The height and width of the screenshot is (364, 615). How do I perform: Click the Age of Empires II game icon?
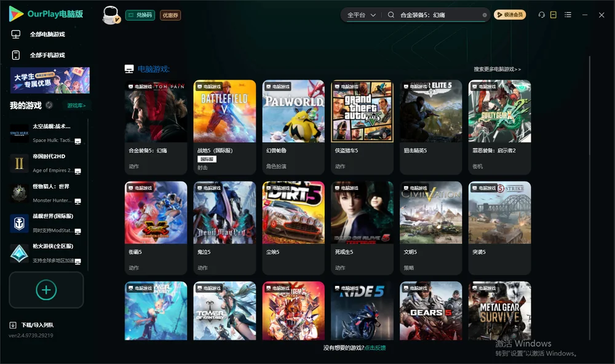(x=19, y=163)
